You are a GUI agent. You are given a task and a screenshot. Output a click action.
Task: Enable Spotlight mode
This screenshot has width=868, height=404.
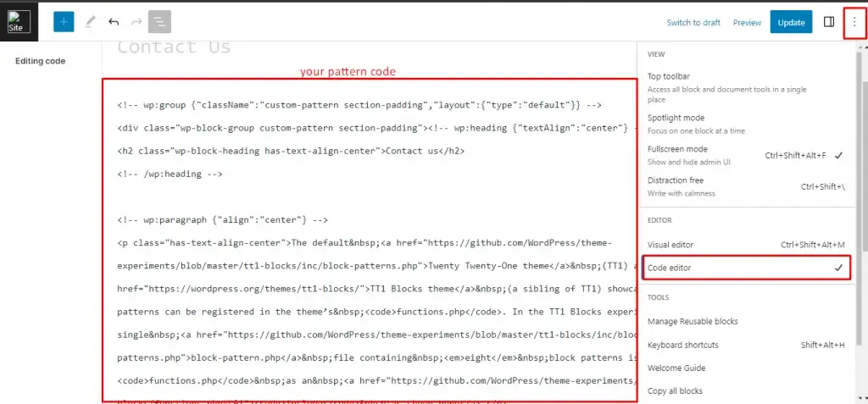point(745,124)
